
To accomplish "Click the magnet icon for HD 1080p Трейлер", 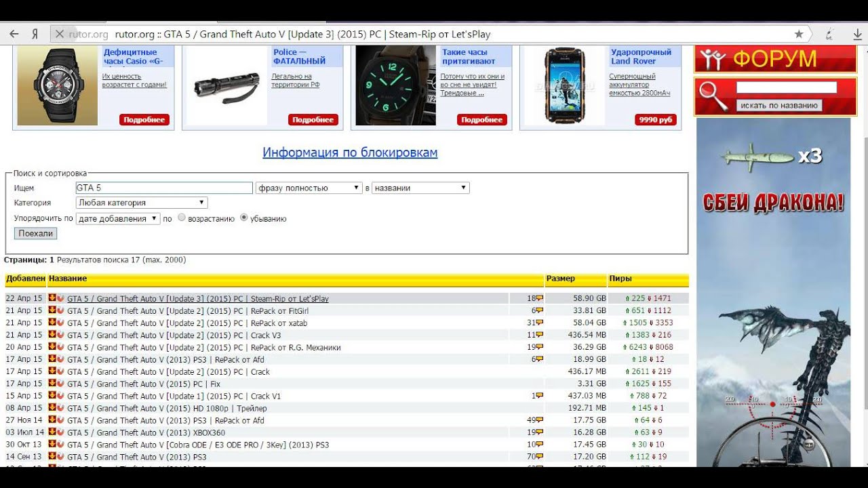I will 60,408.
